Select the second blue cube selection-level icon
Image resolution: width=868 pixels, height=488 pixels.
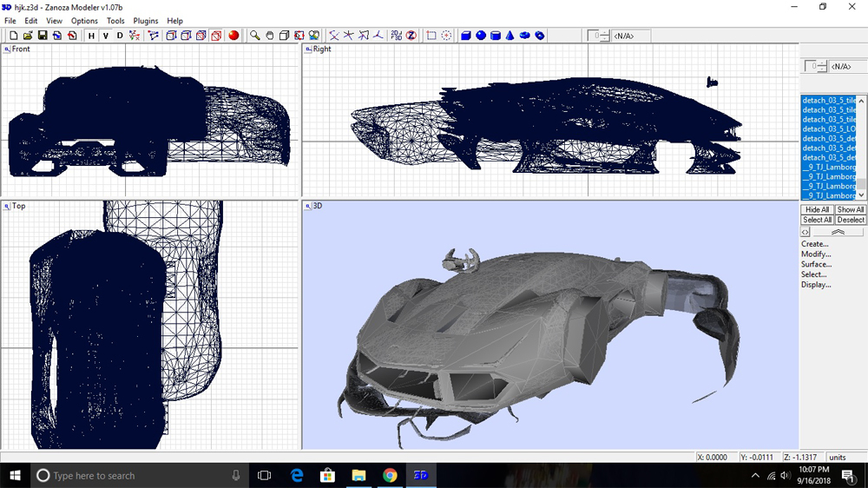pyautogui.click(x=186, y=36)
